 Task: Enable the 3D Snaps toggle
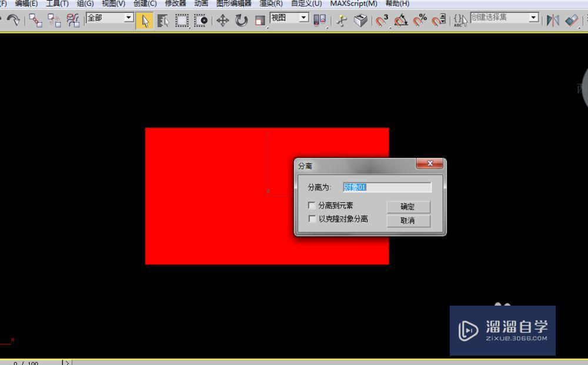(x=383, y=20)
